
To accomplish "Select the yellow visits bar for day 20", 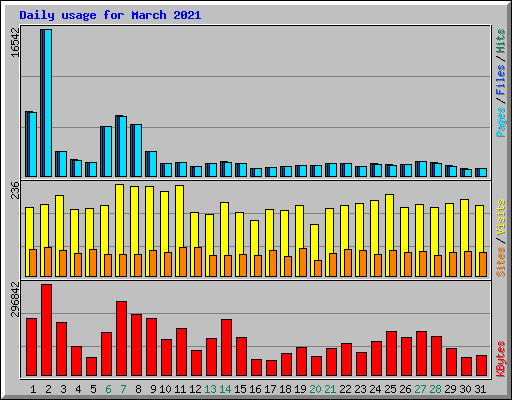I will coord(314,250).
